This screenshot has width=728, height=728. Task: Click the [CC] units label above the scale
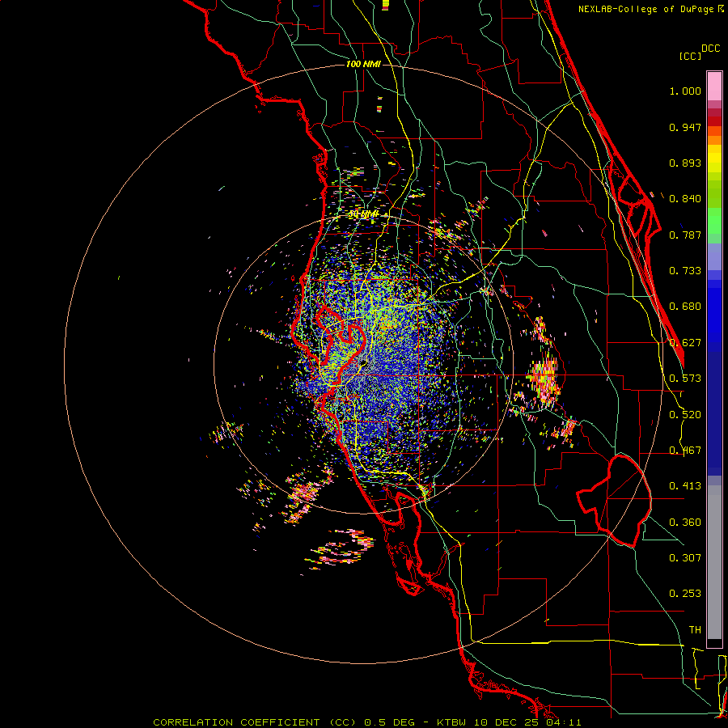690,56
